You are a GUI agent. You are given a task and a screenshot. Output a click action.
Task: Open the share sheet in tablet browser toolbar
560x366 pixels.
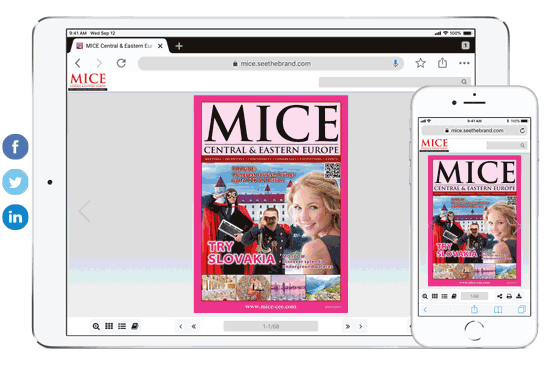pyautogui.click(x=442, y=63)
